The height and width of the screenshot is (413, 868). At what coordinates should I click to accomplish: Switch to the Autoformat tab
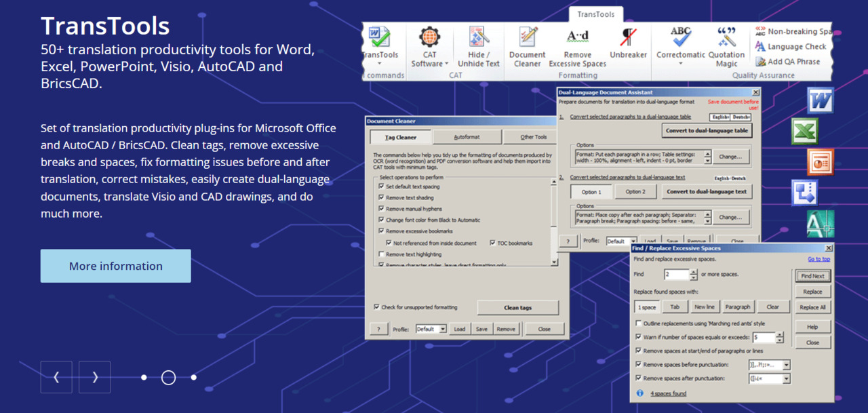point(467,137)
